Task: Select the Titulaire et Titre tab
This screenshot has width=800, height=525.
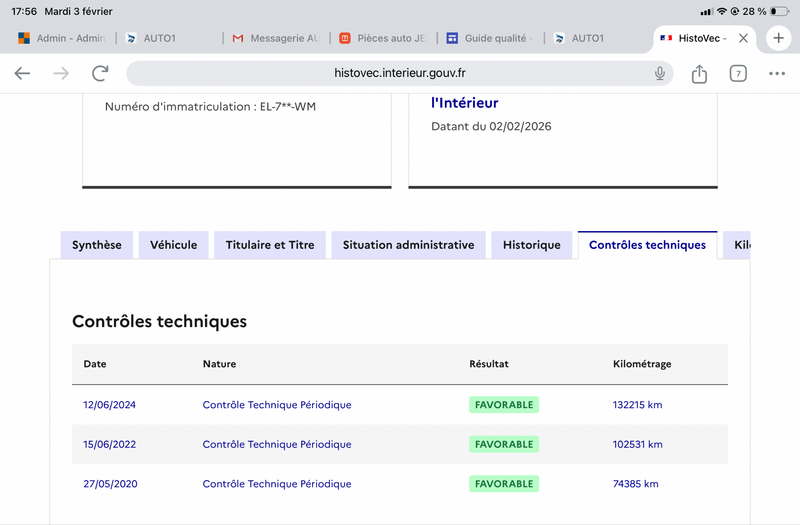Action: pos(270,245)
